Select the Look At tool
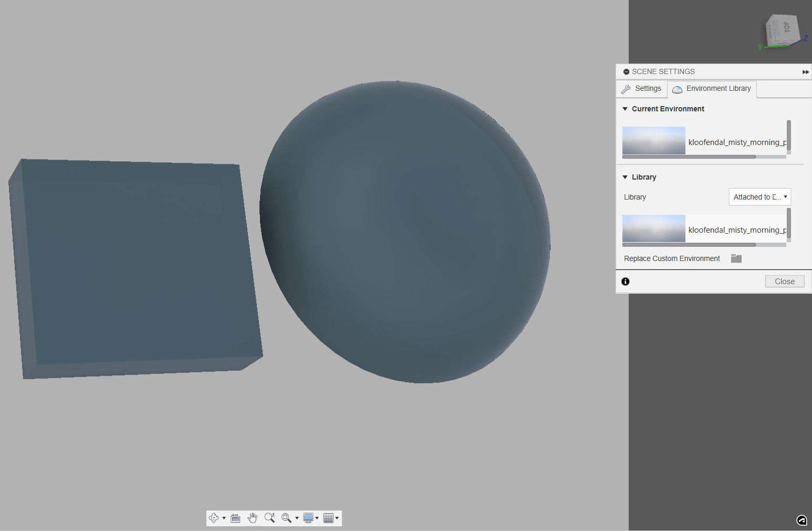This screenshot has height=531, width=812. pos(235,518)
